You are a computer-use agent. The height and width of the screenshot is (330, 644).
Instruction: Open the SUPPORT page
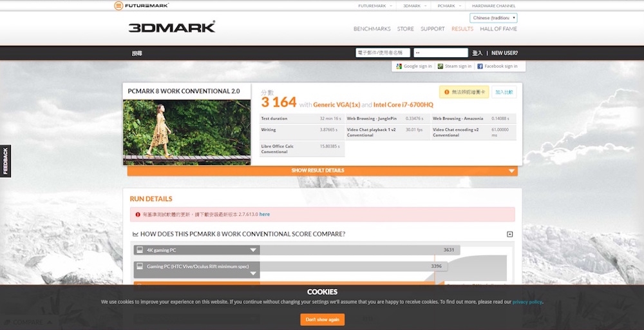tap(433, 29)
